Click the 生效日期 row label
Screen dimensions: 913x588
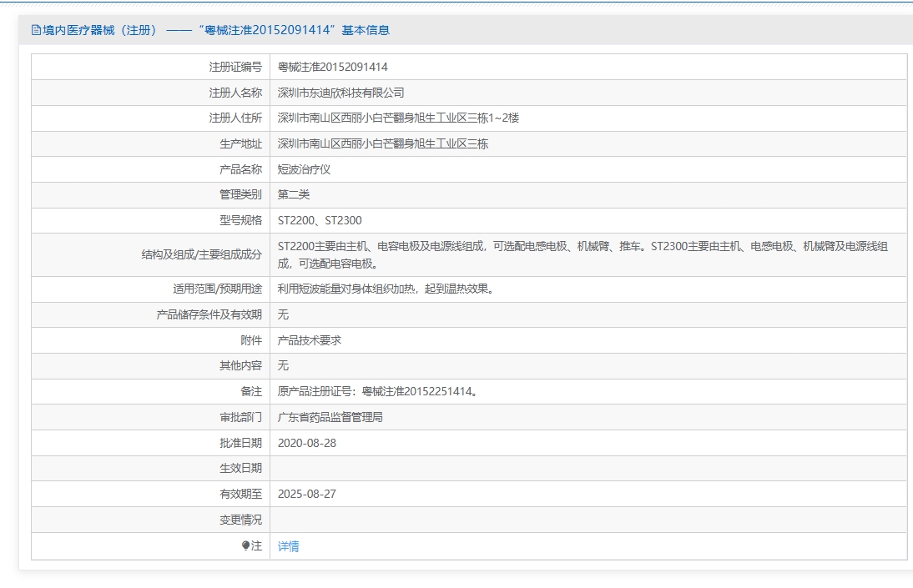point(240,468)
